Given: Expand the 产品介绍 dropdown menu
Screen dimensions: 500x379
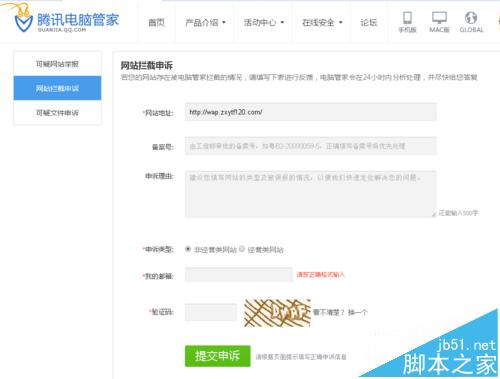Looking at the screenshot, I should (x=205, y=22).
